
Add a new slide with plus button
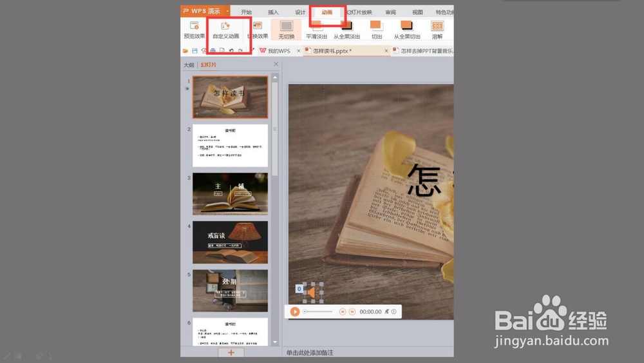click(x=231, y=352)
